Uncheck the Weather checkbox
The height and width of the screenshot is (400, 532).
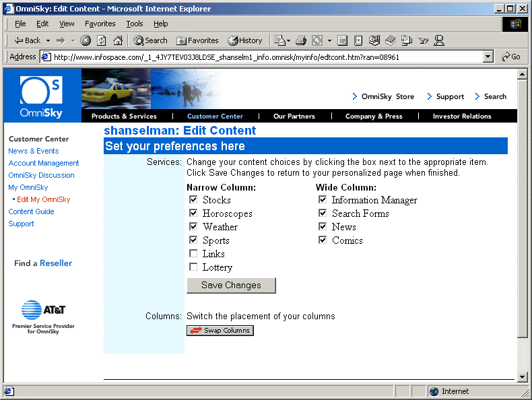coord(193,226)
